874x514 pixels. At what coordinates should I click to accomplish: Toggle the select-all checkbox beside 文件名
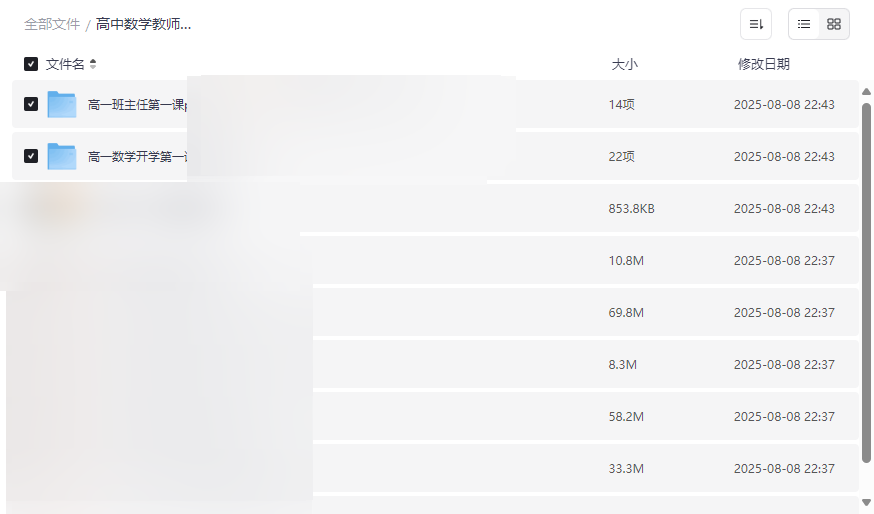pos(31,64)
